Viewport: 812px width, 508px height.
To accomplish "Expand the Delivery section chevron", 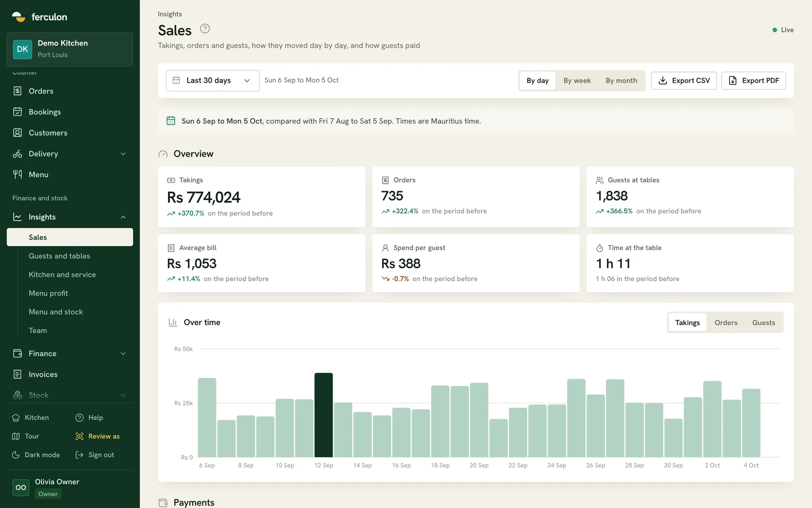I will [123, 154].
